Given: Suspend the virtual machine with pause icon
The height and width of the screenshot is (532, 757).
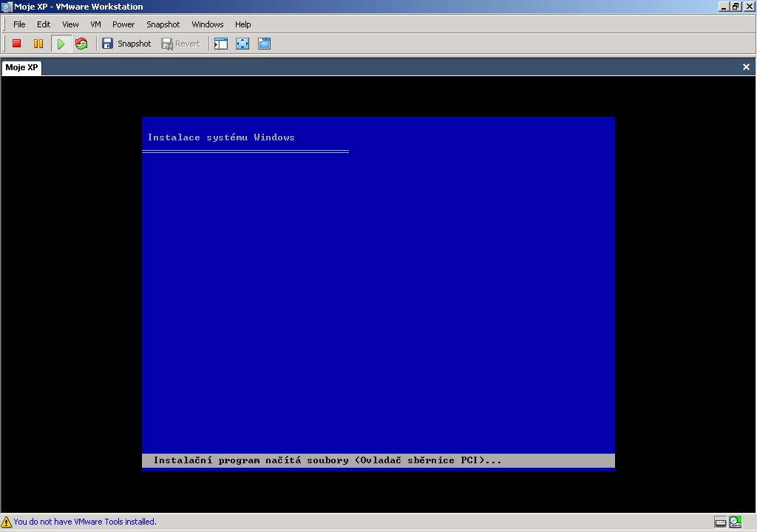Looking at the screenshot, I should [x=38, y=44].
